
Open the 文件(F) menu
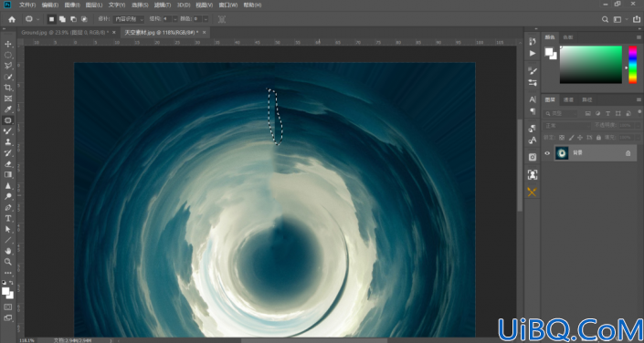click(27, 5)
